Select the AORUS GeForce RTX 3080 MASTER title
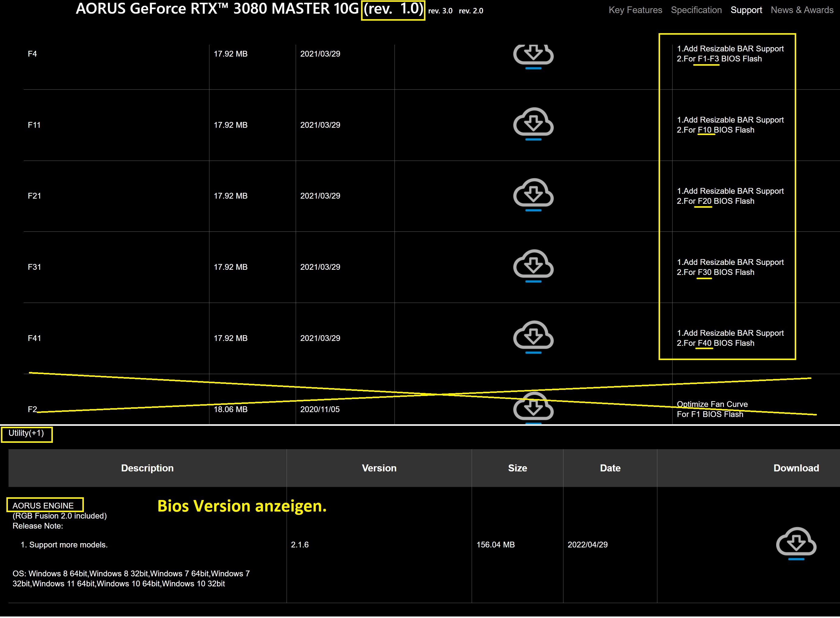Viewport: 840px width, 618px height. pos(217,9)
